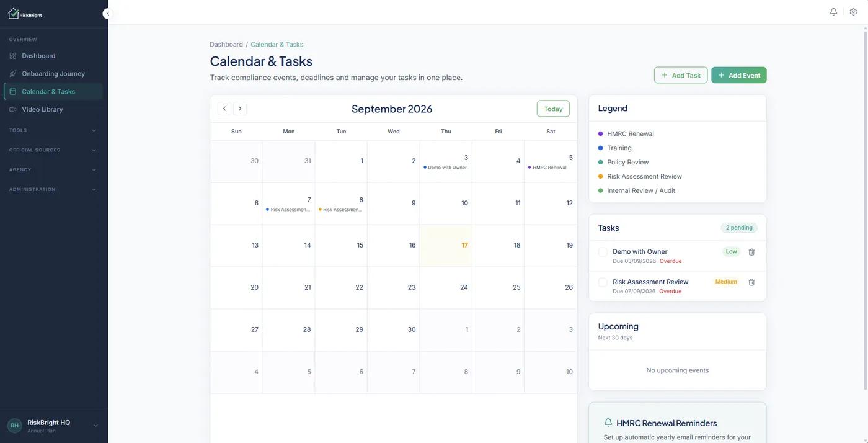Image resolution: width=868 pixels, height=443 pixels.
Task: Click the Add Task button
Action: tap(681, 75)
